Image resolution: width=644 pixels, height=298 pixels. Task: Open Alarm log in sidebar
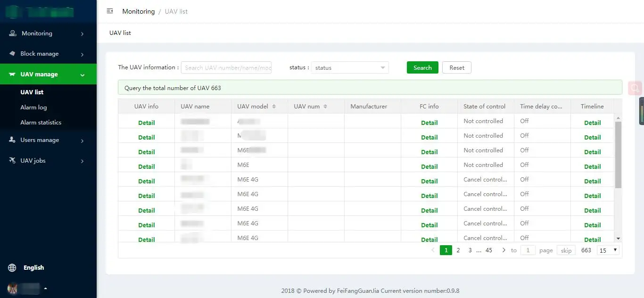[x=33, y=108]
